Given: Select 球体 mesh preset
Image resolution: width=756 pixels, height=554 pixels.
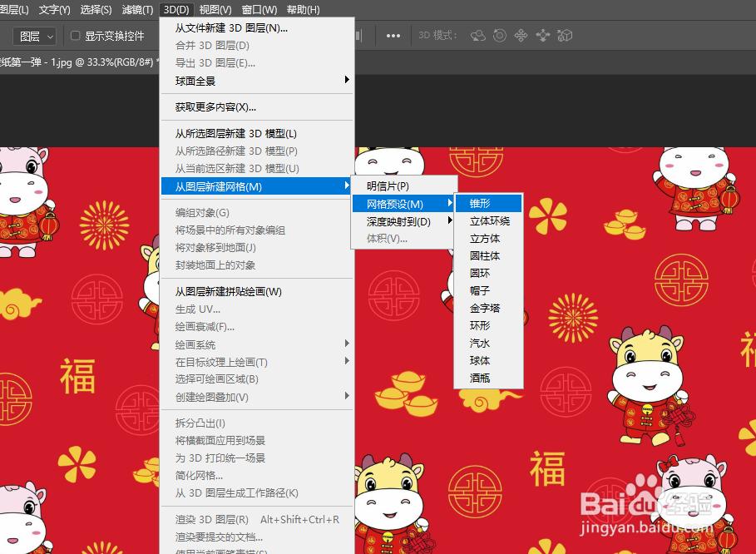Looking at the screenshot, I should point(488,360).
